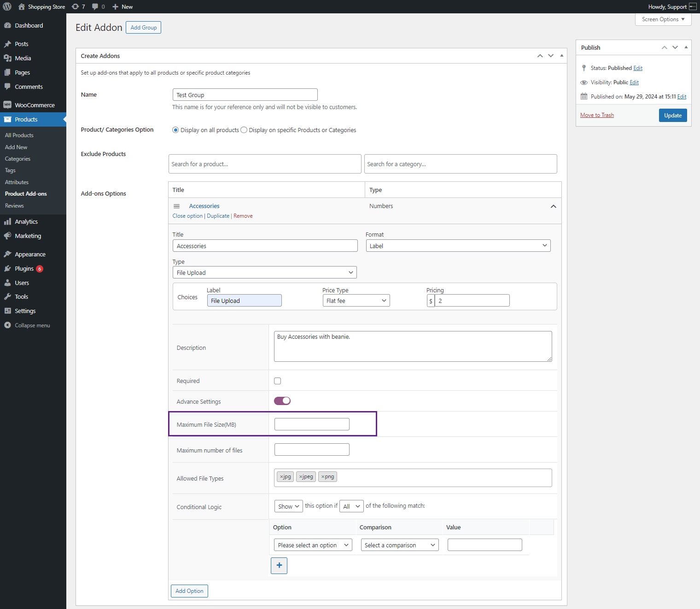
Task: Open All Products submenu item
Action: click(x=19, y=135)
